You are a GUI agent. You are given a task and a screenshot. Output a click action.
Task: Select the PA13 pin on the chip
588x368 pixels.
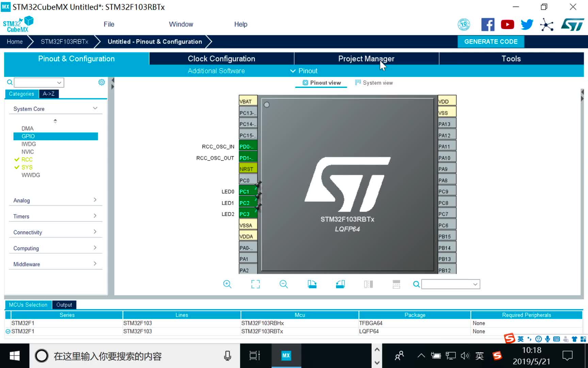[x=447, y=124]
